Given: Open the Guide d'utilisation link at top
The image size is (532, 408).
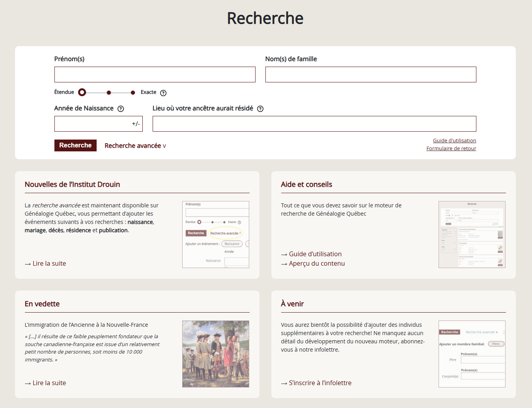Looking at the screenshot, I should (454, 141).
